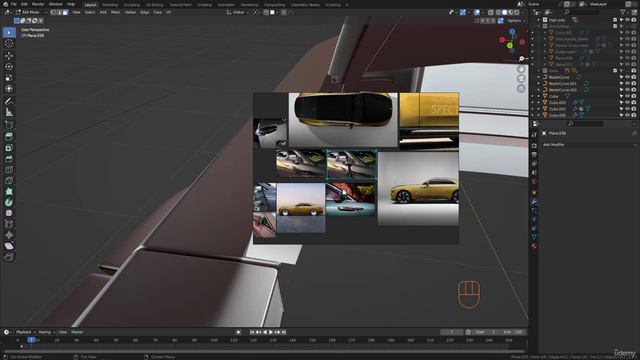The width and height of the screenshot is (640, 360).
Task: Toggle snapping magnet in header
Action: [267, 12]
